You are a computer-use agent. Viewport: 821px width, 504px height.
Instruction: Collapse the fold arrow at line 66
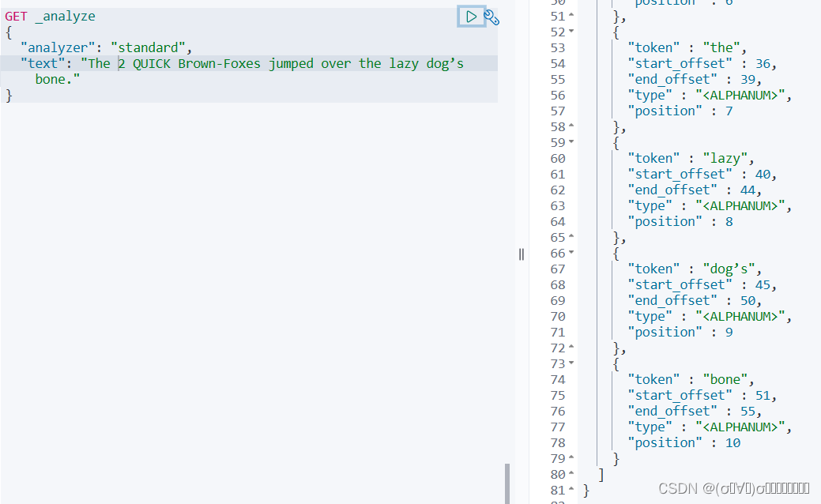[571, 252]
